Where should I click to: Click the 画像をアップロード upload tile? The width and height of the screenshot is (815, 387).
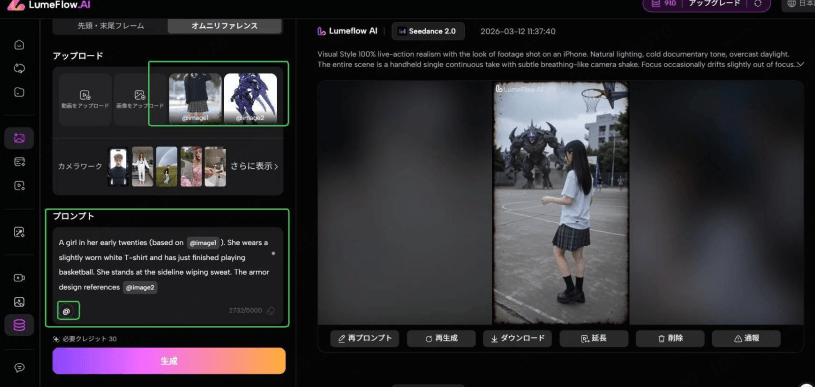pyautogui.click(x=139, y=99)
